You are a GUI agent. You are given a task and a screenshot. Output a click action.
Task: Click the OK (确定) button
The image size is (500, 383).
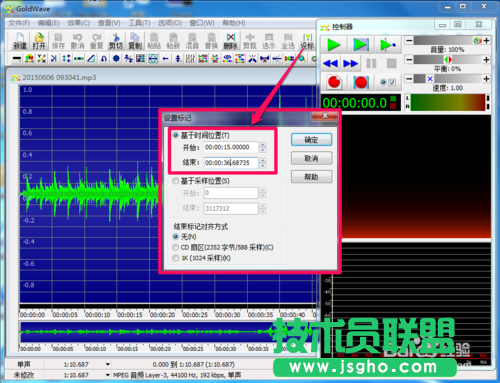click(311, 140)
